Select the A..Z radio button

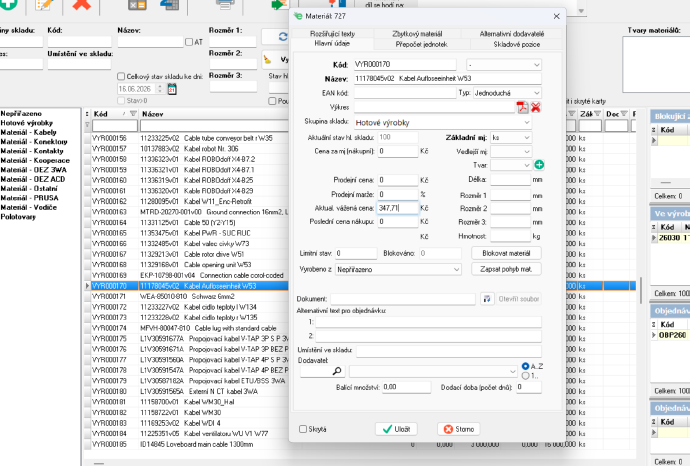pos(525,366)
